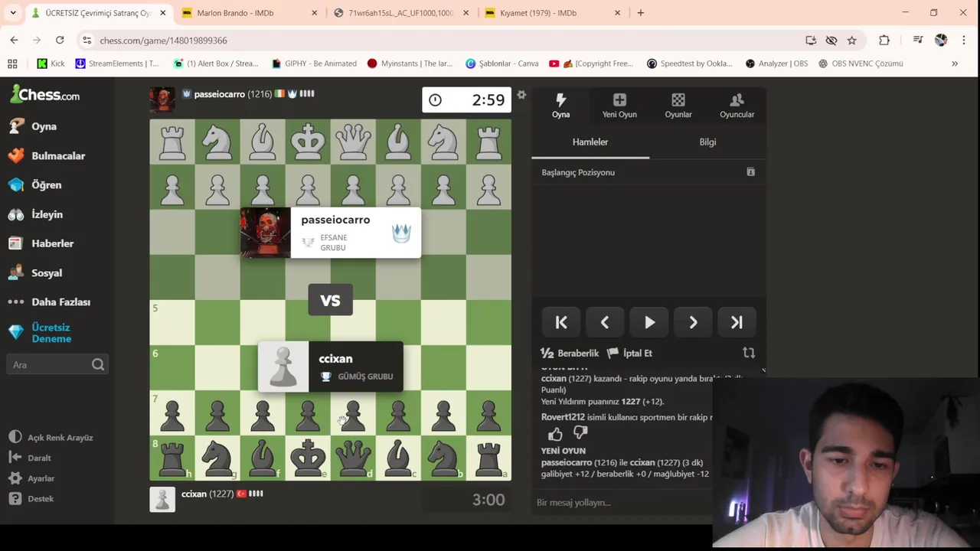Open new browser tab plus button
Image resolution: width=980 pixels, height=551 pixels.
(x=641, y=13)
